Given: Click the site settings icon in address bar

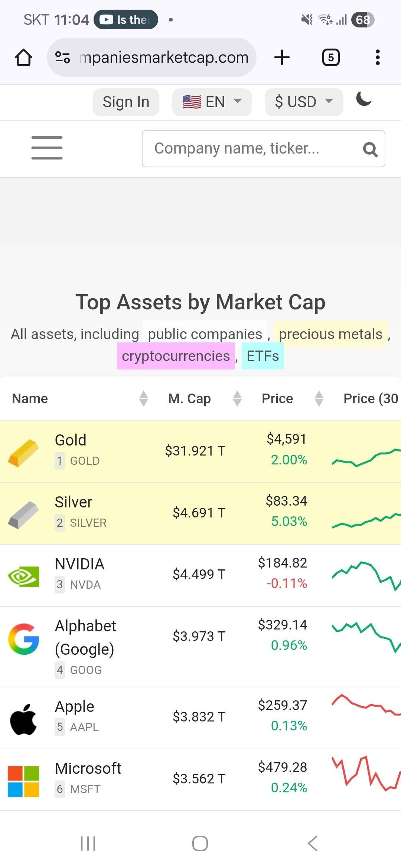Looking at the screenshot, I should (x=62, y=57).
